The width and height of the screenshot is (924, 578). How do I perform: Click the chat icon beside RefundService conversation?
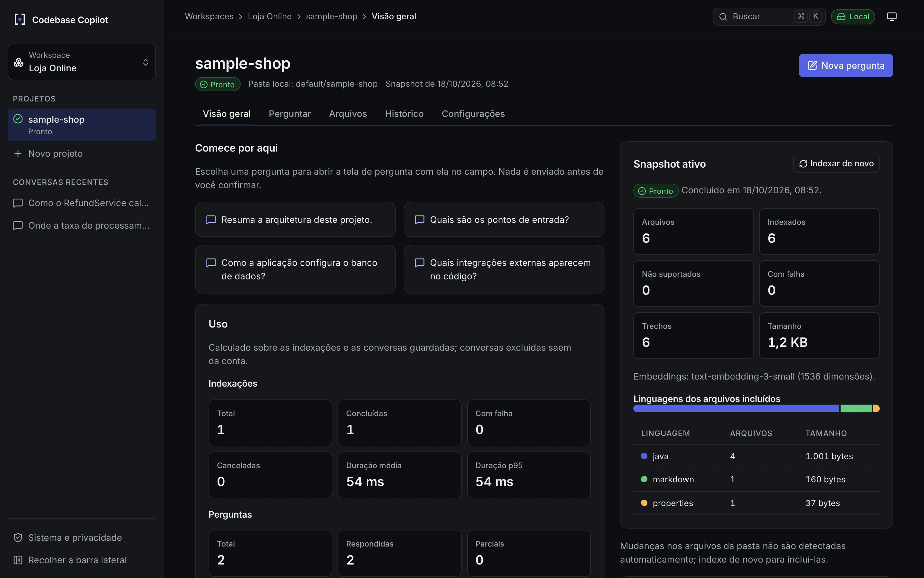[18, 203]
